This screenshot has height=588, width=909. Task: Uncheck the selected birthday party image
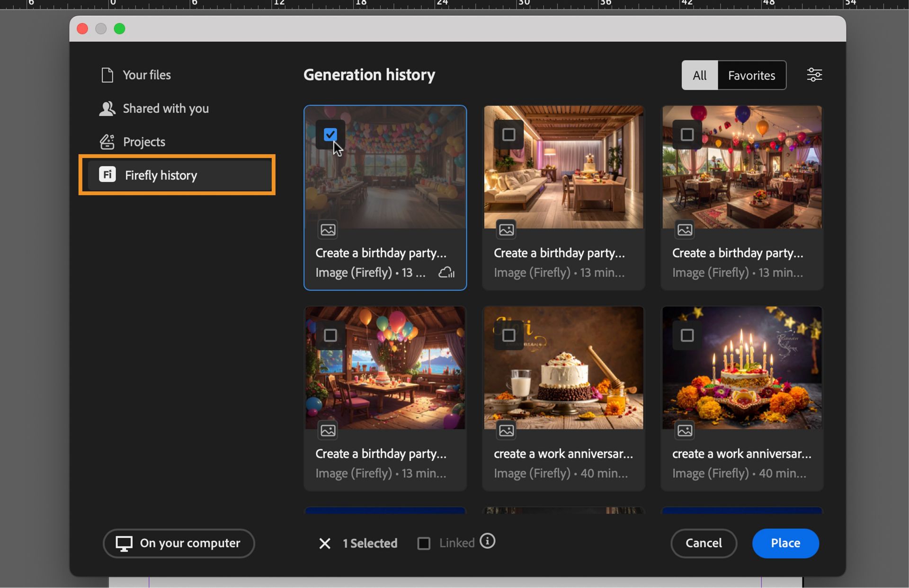(x=330, y=134)
